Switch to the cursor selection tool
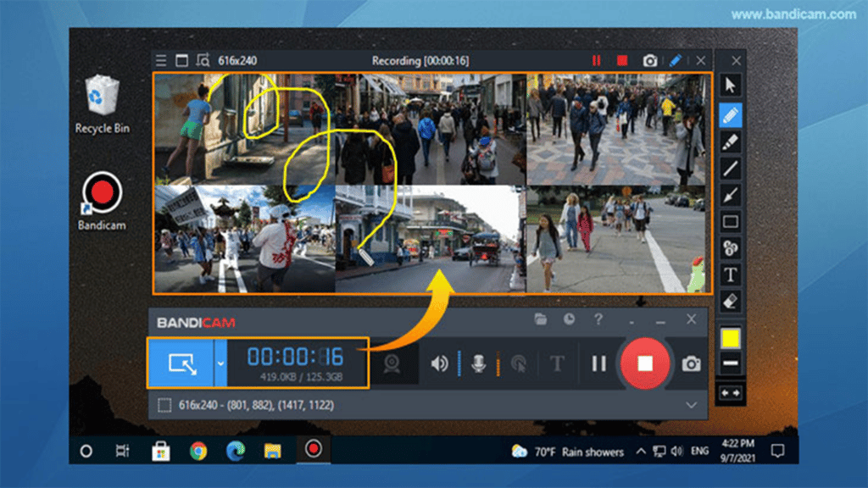The width and height of the screenshot is (868, 488). pyautogui.click(x=730, y=86)
